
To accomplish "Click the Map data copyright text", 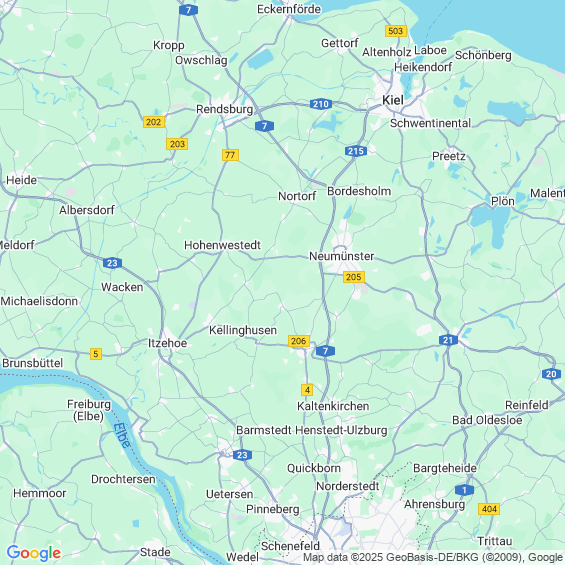I will (433, 557).
